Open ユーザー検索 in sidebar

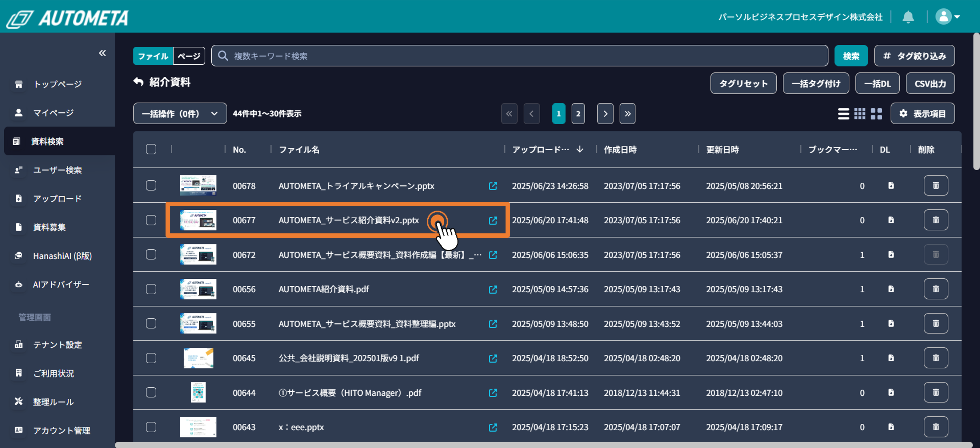coord(58,170)
